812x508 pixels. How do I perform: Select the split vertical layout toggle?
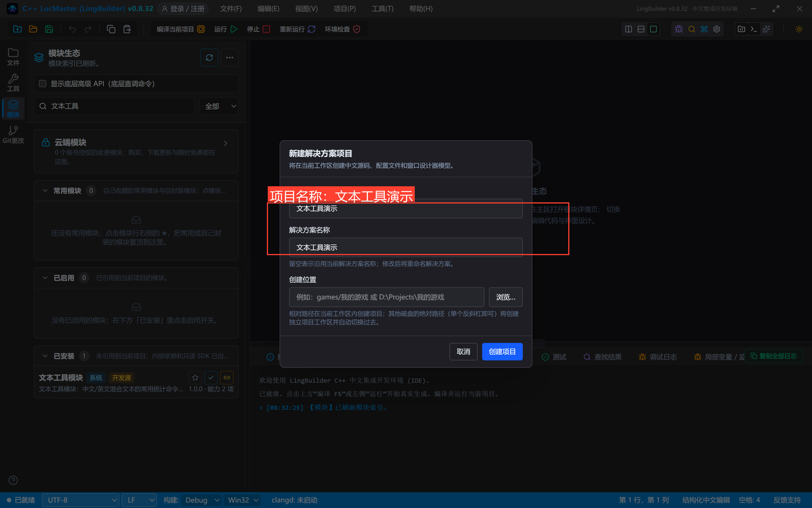point(628,29)
